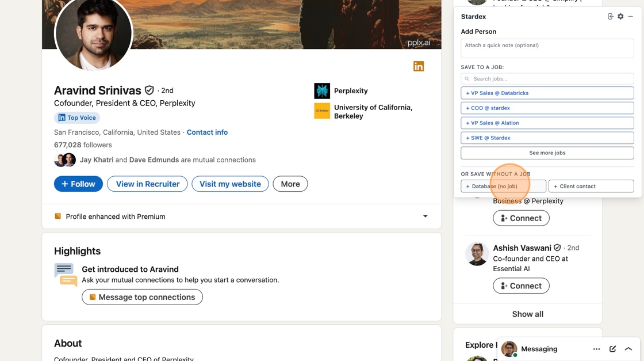The height and width of the screenshot is (361, 644).
Task: Click verification shield next to Aravind Srinivas
Action: coord(149,90)
